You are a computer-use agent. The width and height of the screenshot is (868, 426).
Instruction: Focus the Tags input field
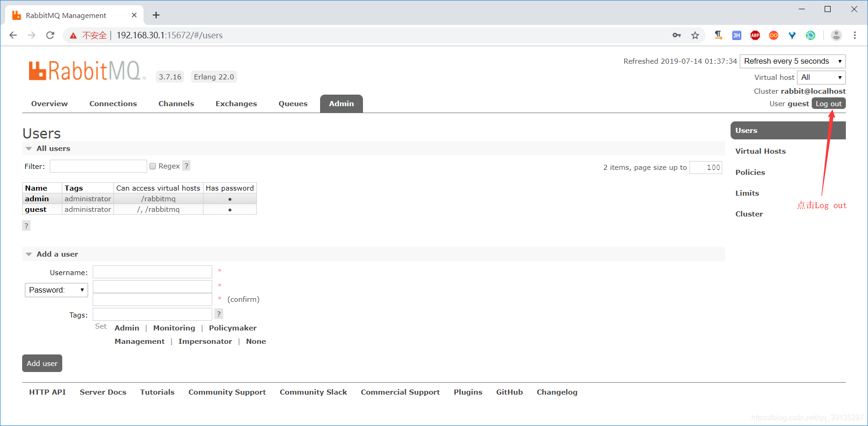[x=152, y=314]
